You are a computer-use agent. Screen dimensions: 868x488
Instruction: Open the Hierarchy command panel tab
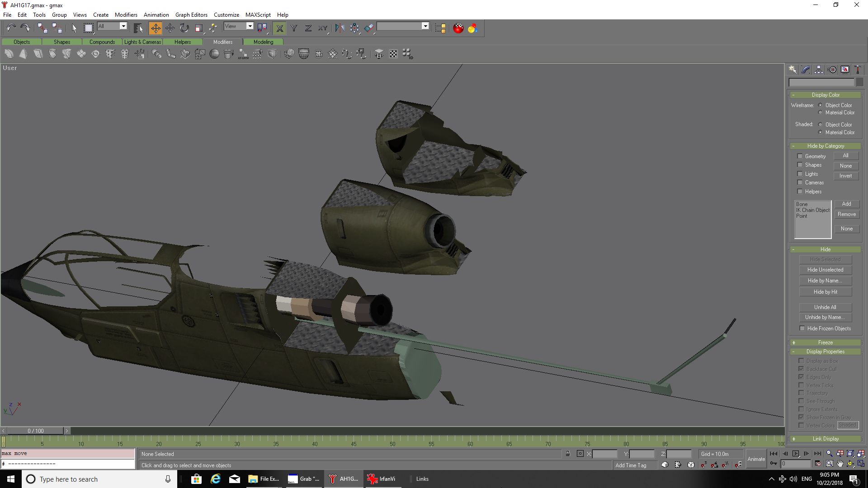(819, 70)
